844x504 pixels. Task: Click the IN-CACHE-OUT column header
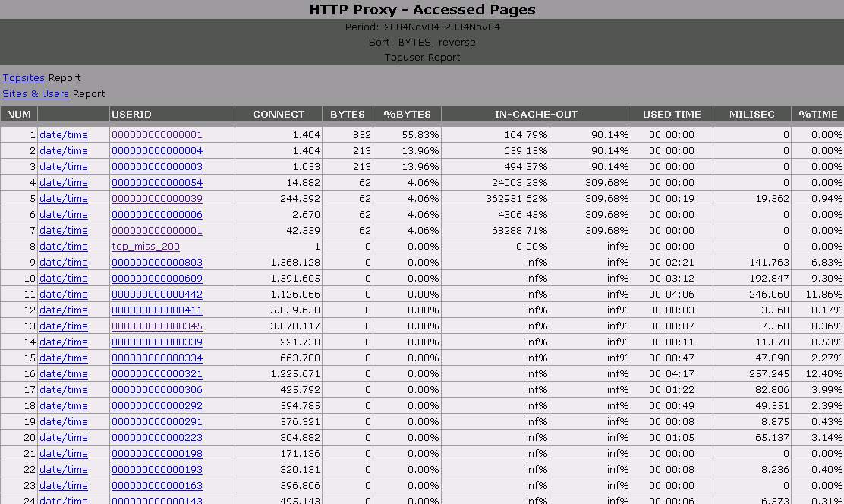click(x=536, y=114)
